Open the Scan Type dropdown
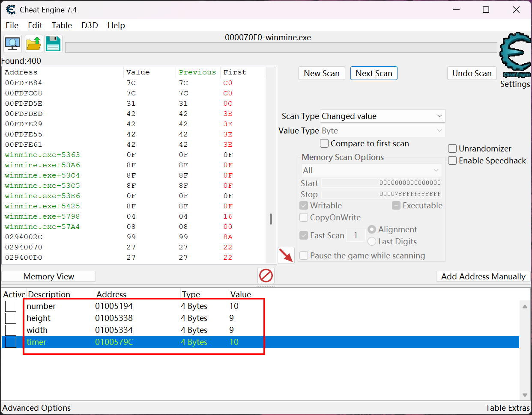The image size is (532, 415). point(383,116)
